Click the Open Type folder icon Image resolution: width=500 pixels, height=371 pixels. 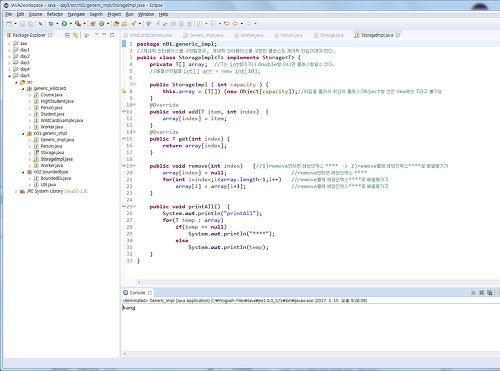coord(116,24)
